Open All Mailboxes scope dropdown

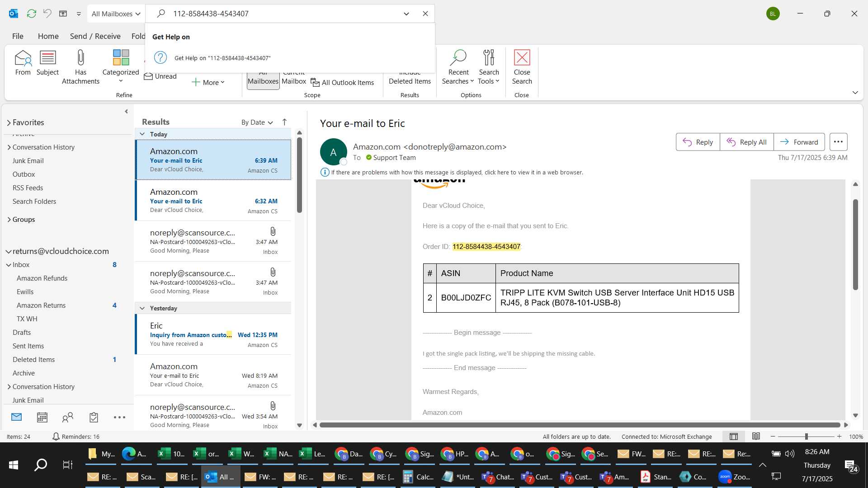coord(116,14)
